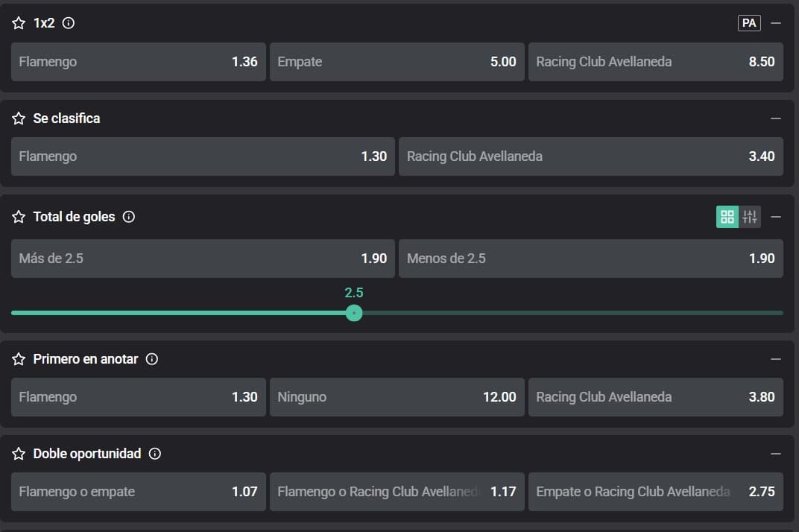Switch Total de goles to slider view
Viewport: 799px width, 532px height.
click(x=750, y=217)
